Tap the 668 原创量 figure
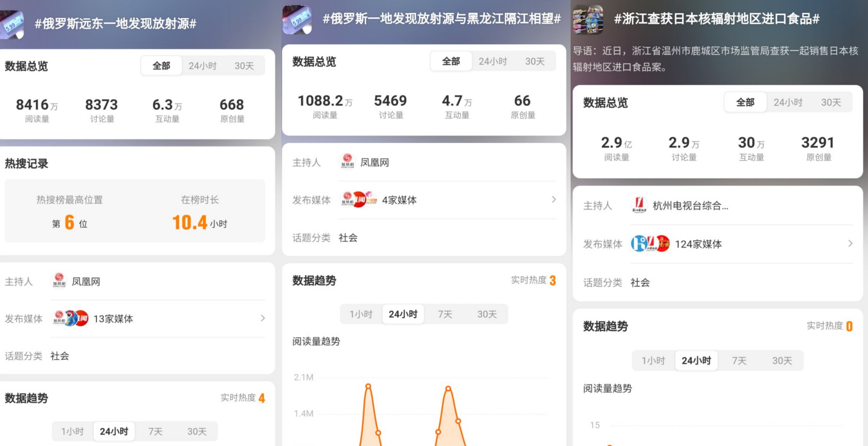 click(232, 105)
